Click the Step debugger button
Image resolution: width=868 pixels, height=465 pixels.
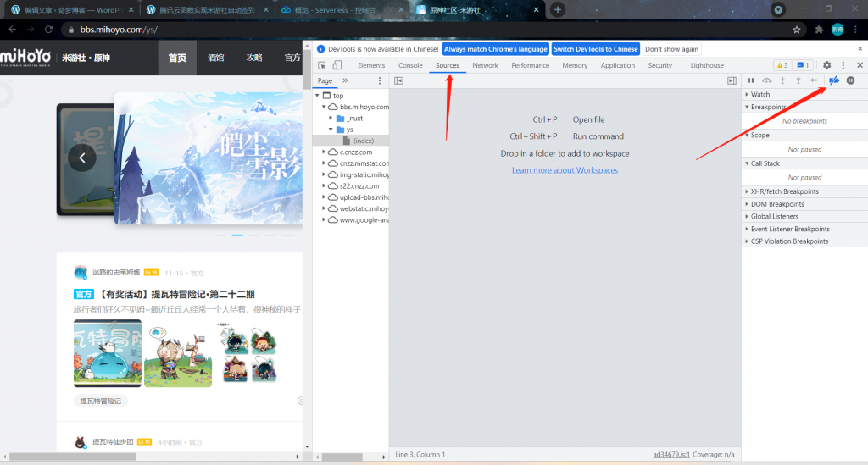[x=814, y=80]
